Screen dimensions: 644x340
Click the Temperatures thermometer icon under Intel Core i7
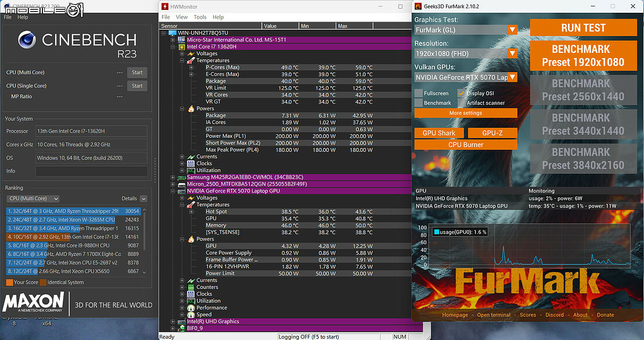(191, 60)
